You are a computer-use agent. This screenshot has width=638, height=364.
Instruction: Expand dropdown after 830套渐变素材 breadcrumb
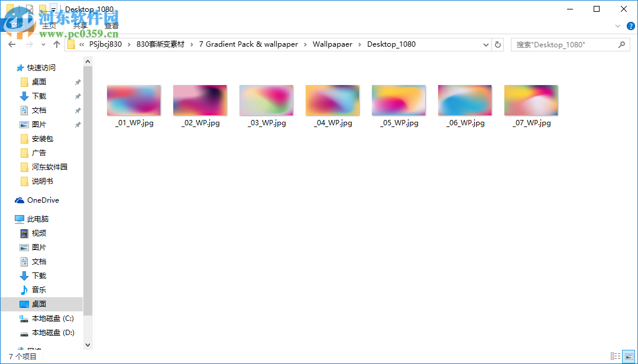tap(192, 44)
